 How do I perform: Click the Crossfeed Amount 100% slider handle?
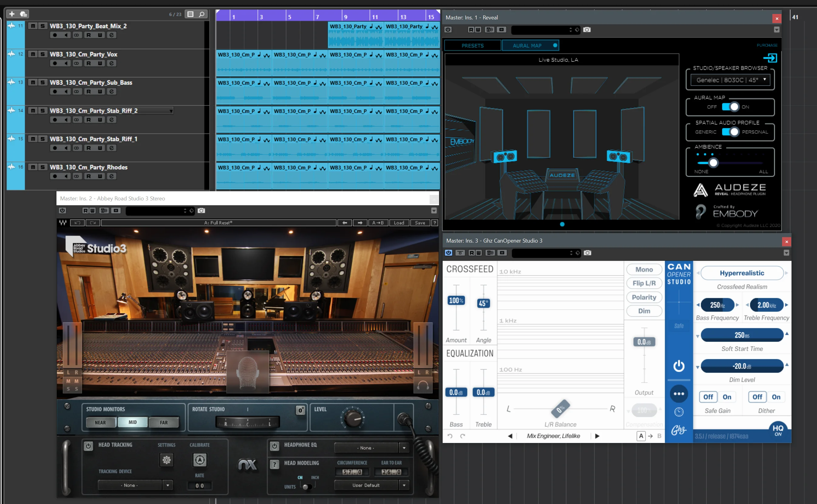tap(456, 300)
